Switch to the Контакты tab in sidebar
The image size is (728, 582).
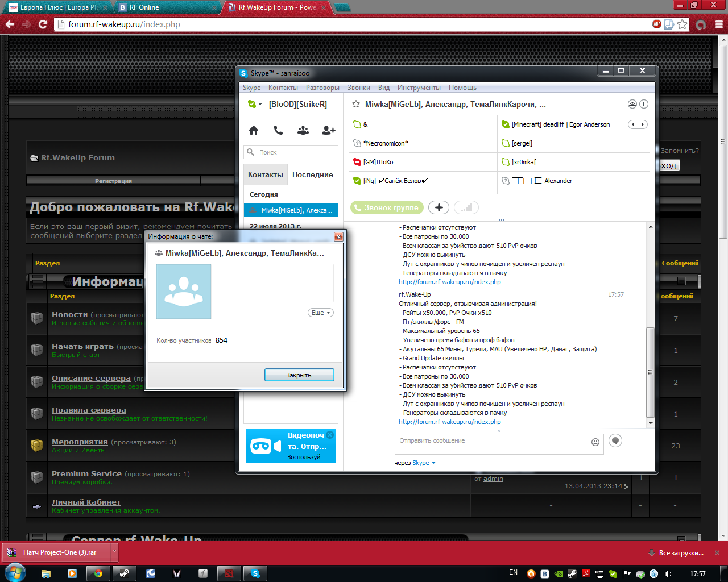[x=265, y=174]
